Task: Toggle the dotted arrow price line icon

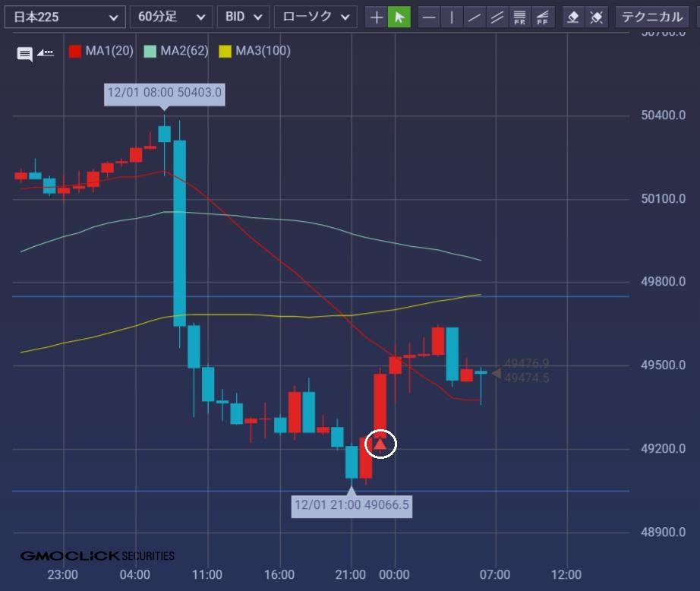Action: point(46,52)
